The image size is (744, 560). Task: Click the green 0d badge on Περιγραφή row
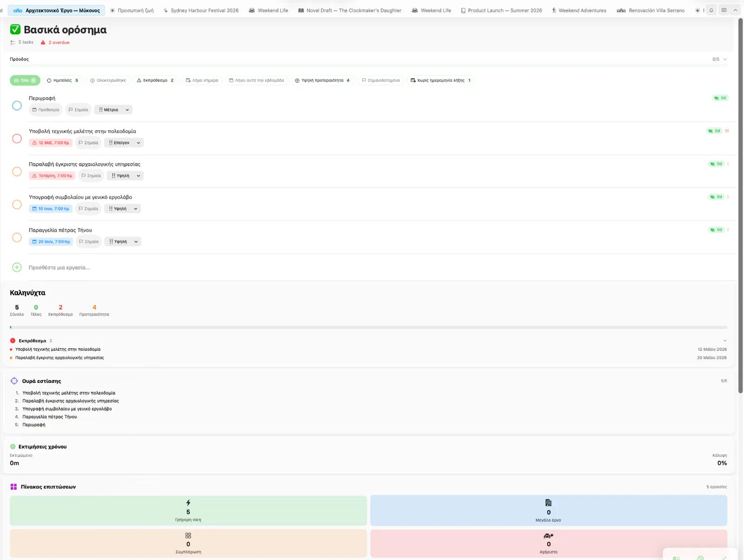click(x=720, y=98)
